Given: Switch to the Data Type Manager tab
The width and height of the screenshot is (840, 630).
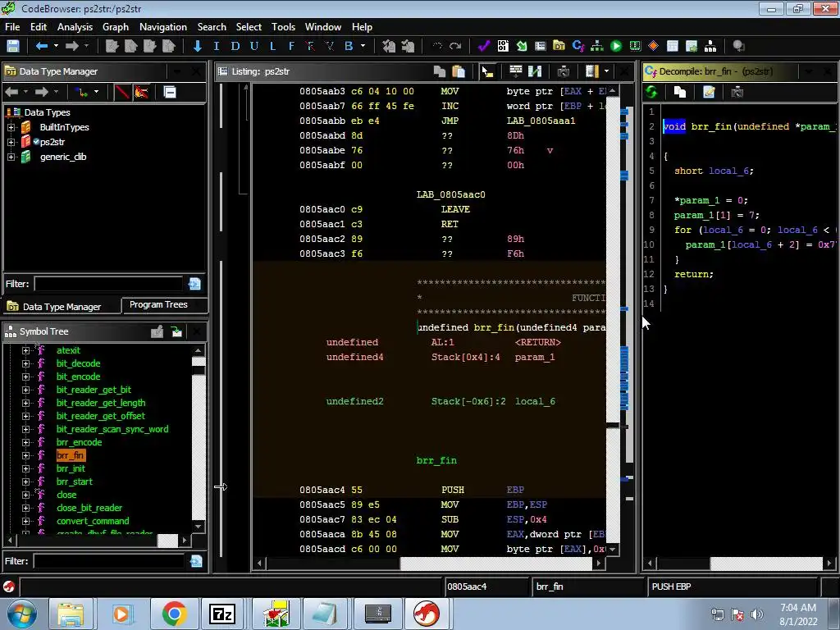Looking at the screenshot, I should [x=61, y=307].
